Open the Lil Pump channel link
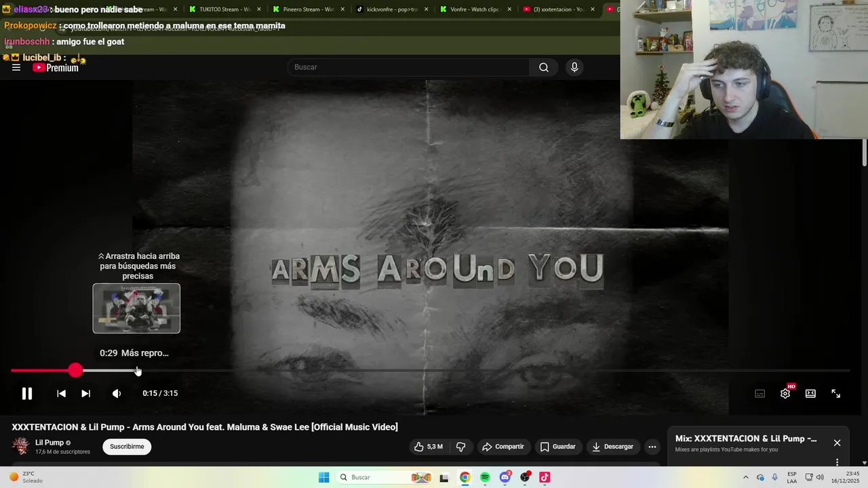 [50, 443]
